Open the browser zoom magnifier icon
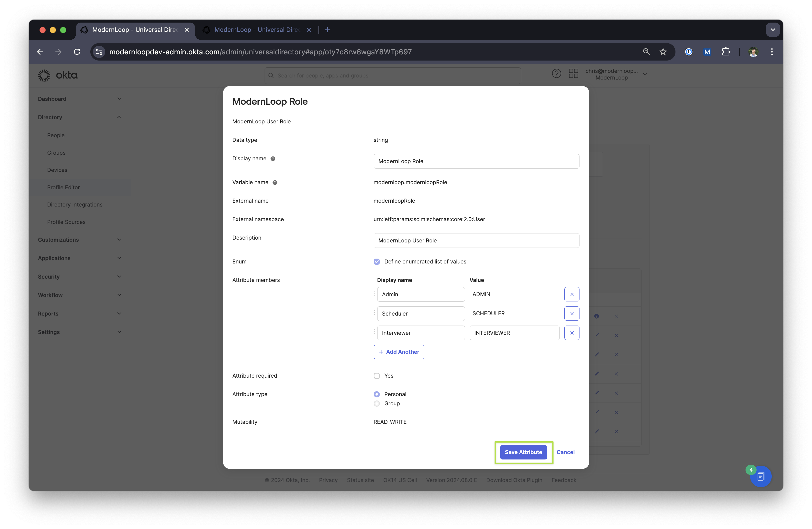The height and width of the screenshot is (529, 812). click(646, 52)
